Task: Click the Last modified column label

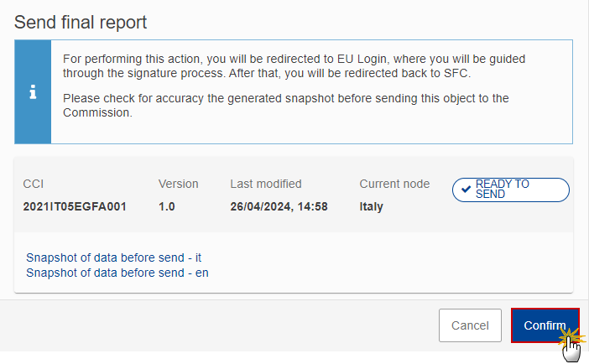Action: tap(266, 184)
